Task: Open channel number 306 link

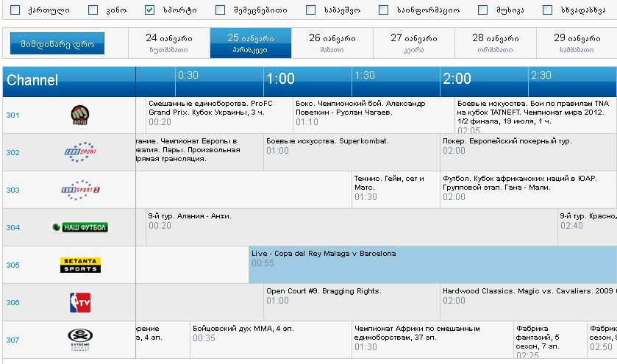Action: (13, 302)
